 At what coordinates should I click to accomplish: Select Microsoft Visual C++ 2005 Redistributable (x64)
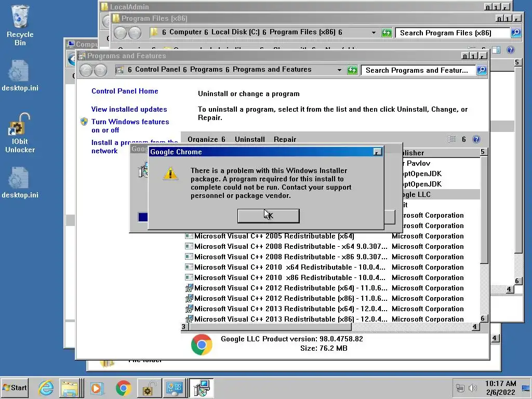[332, 236]
